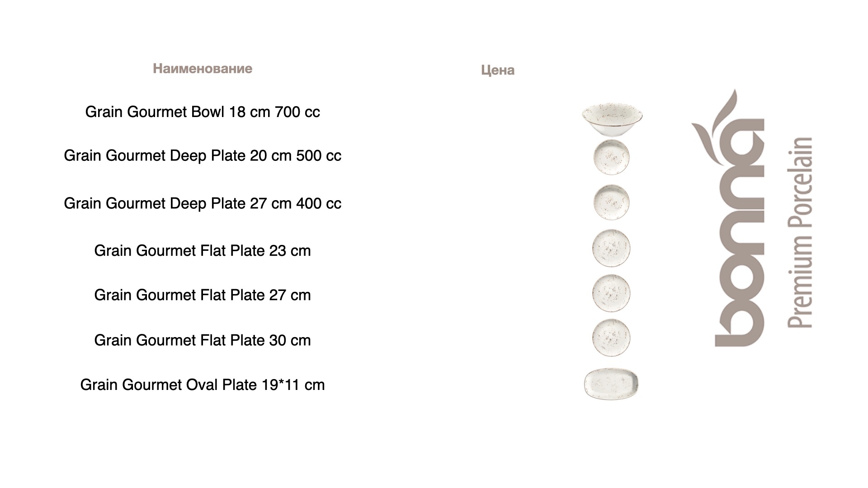Click the Flat Plate 23 cm image

[x=611, y=248]
